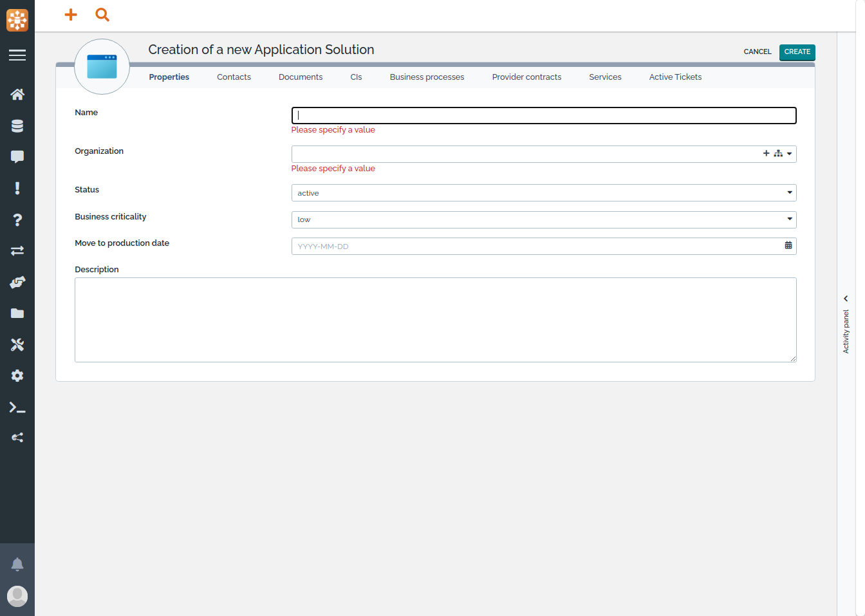Open the notifications bell icon
The height and width of the screenshot is (616, 865).
pyautogui.click(x=17, y=565)
